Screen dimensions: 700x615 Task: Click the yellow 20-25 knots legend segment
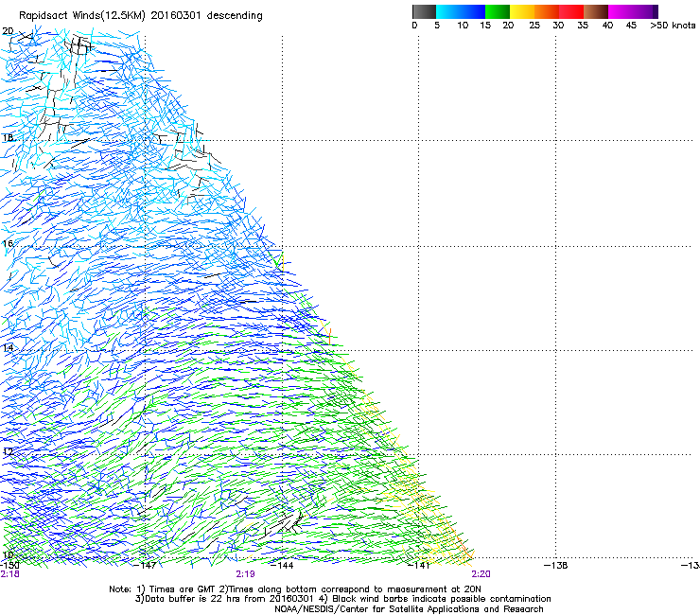pos(522,11)
